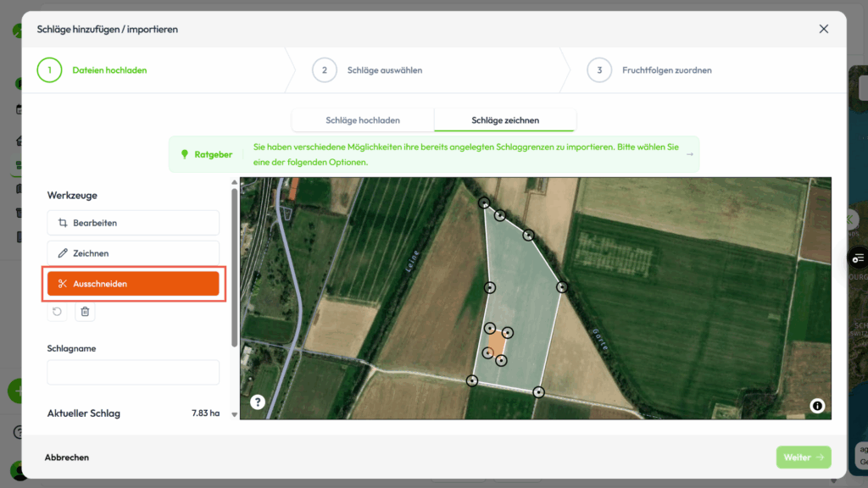Click the arrow on Ratgeber banner
Image resolution: width=868 pixels, height=488 pixels.
689,154
